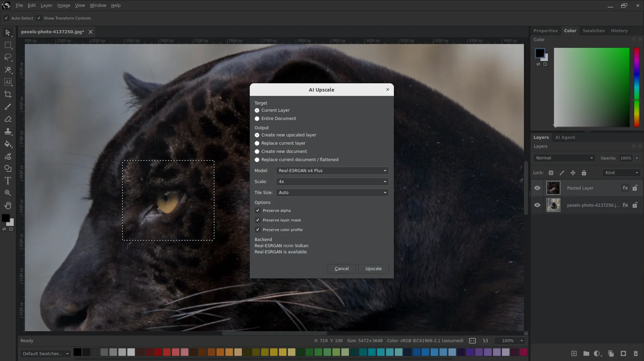Viewport: 644px width, 361px height.
Task: Click lock position icon
Action: (573, 173)
